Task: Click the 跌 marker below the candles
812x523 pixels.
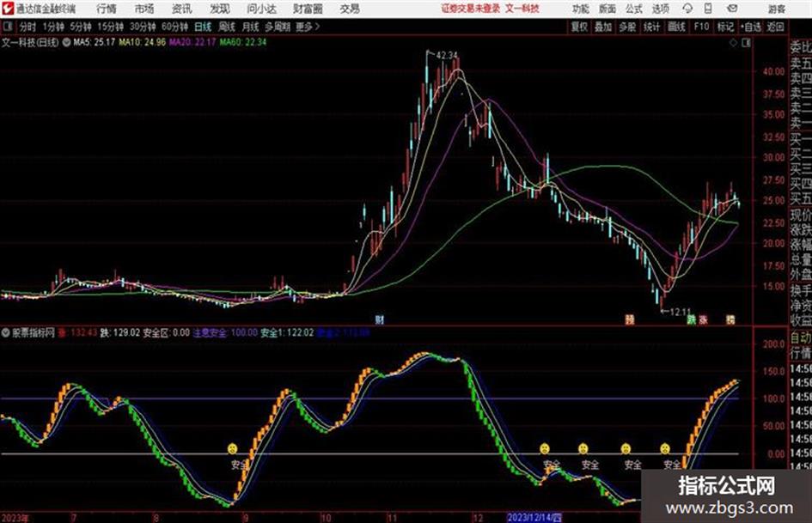Action: click(x=692, y=320)
